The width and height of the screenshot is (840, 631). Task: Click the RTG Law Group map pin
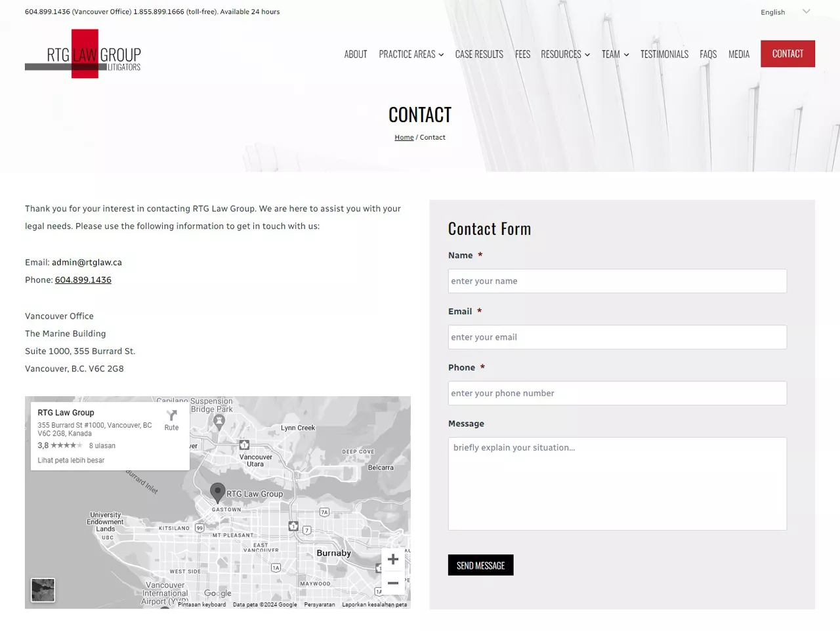click(x=217, y=492)
